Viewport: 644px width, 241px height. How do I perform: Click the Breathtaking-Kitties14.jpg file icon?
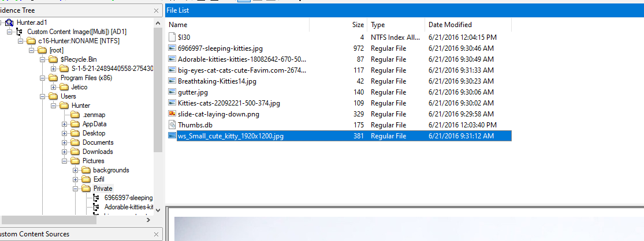tap(172, 81)
